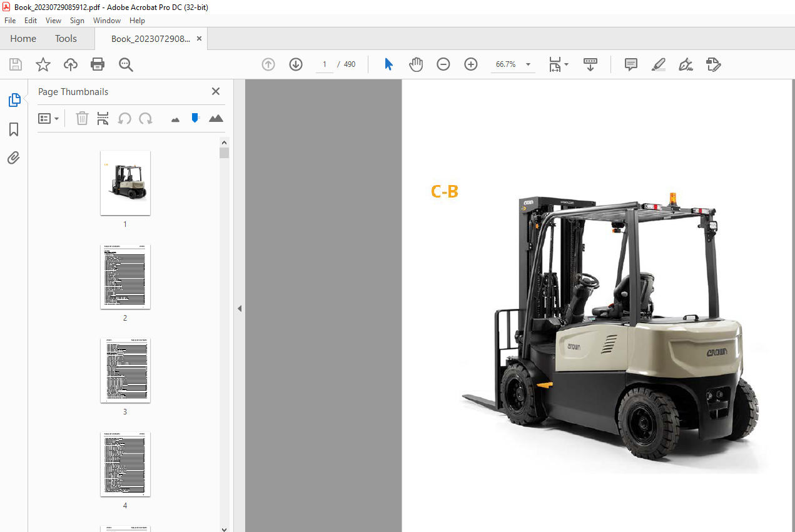Open thumbnail options dropdown menu

(48, 118)
